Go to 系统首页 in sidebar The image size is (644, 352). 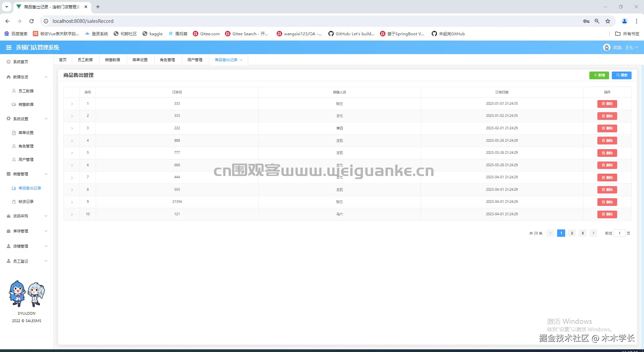[27, 62]
